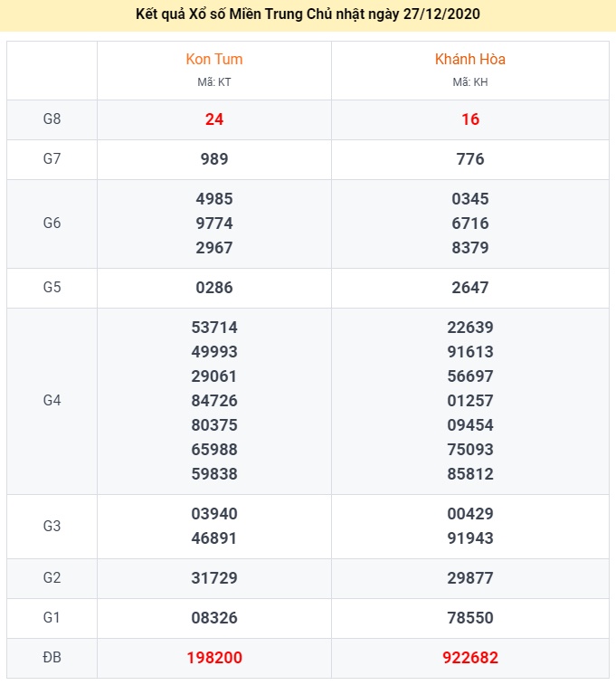Select the G5 row label

click(x=52, y=288)
